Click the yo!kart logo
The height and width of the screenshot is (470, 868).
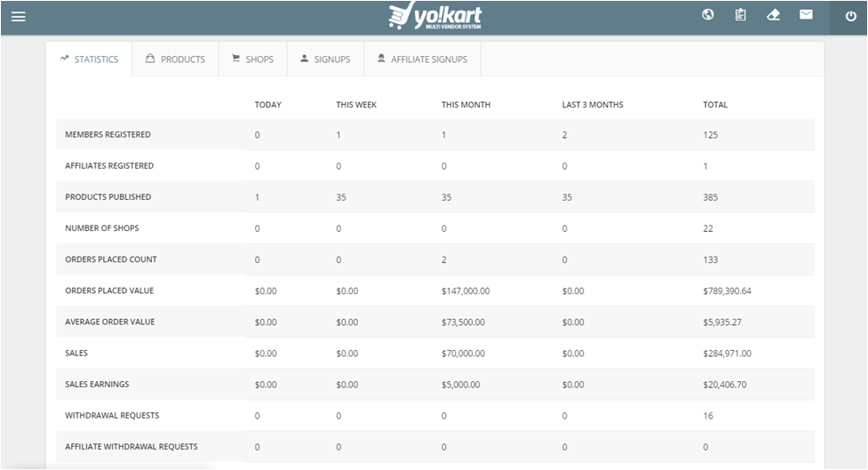pos(435,15)
